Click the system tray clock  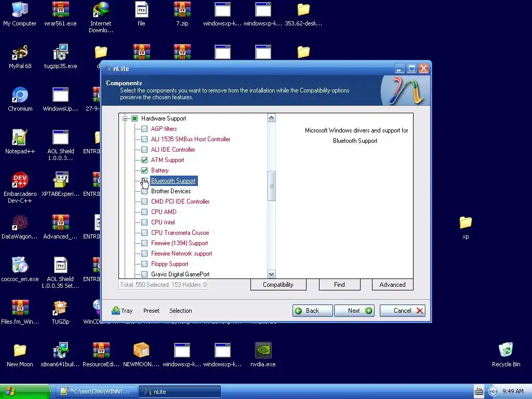(x=513, y=392)
